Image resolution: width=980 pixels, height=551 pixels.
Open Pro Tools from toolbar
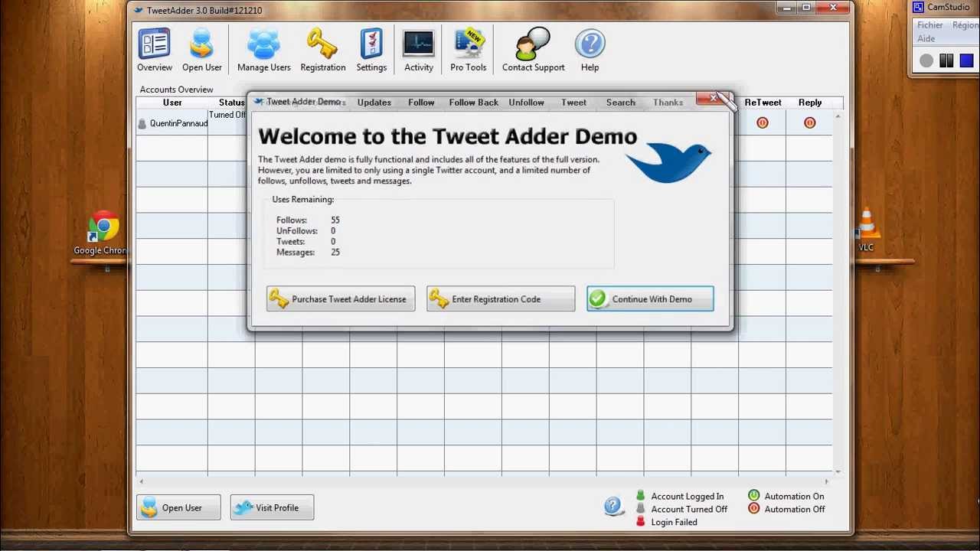tap(469, 51)
